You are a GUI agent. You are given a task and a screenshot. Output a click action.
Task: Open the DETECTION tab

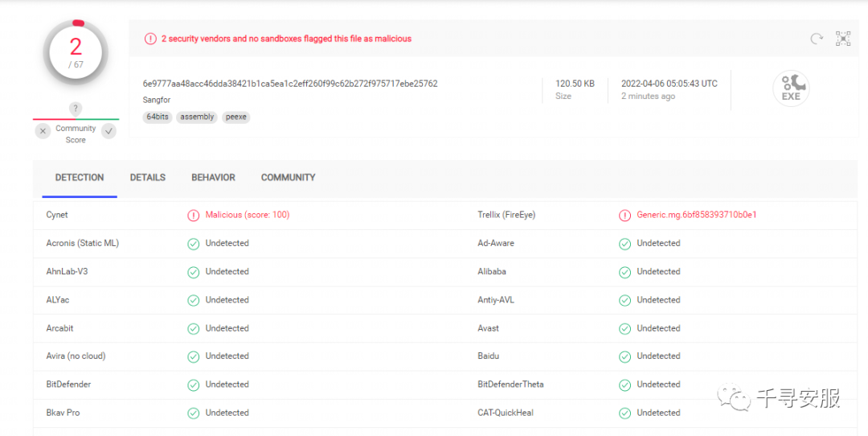click(x=80, y=177)
